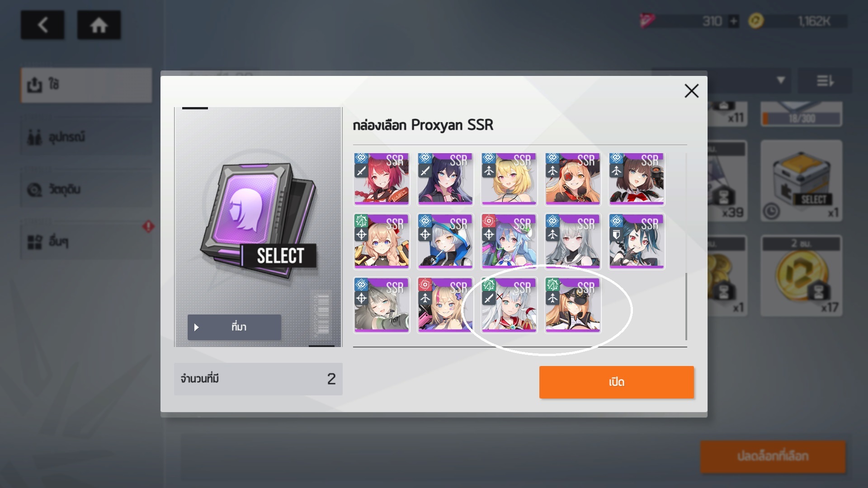Expand the filter dropdown arrow
Screen dimensions: 868x488
780,80
